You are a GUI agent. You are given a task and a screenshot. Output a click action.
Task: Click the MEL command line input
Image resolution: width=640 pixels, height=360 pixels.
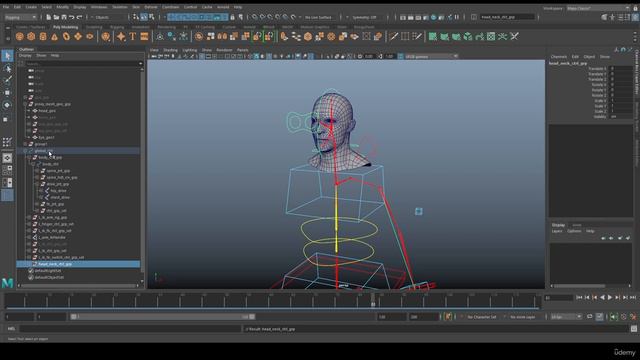130,329
